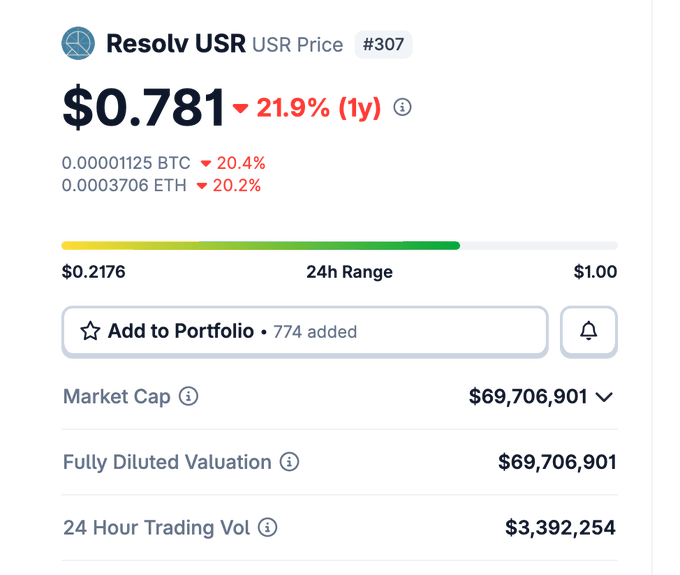
Task: Open price alerts with the bell icon
Action: [588, 331]
